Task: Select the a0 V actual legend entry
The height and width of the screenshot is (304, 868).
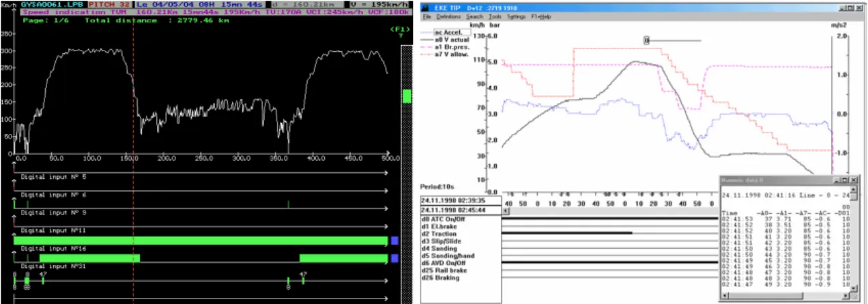Action: 451,40
